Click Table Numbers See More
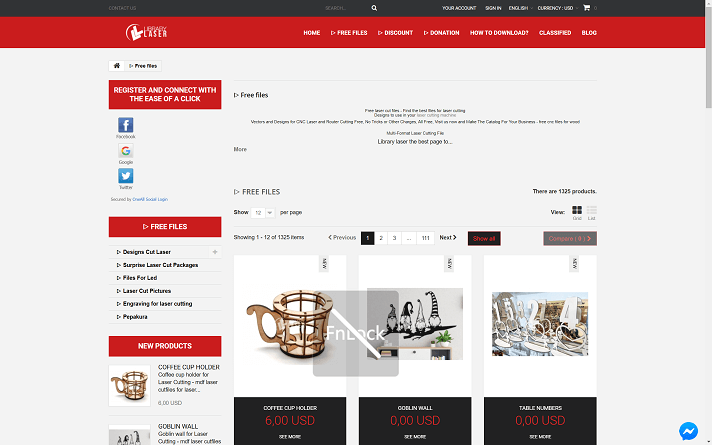The height and width of the screenshot is (445, 712). click(x=540, y=437)
